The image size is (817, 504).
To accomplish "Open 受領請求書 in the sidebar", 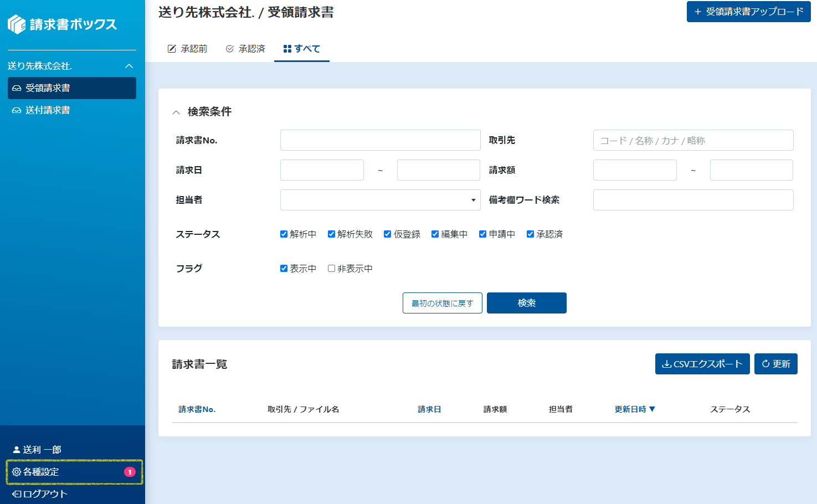I will (72, 88).
